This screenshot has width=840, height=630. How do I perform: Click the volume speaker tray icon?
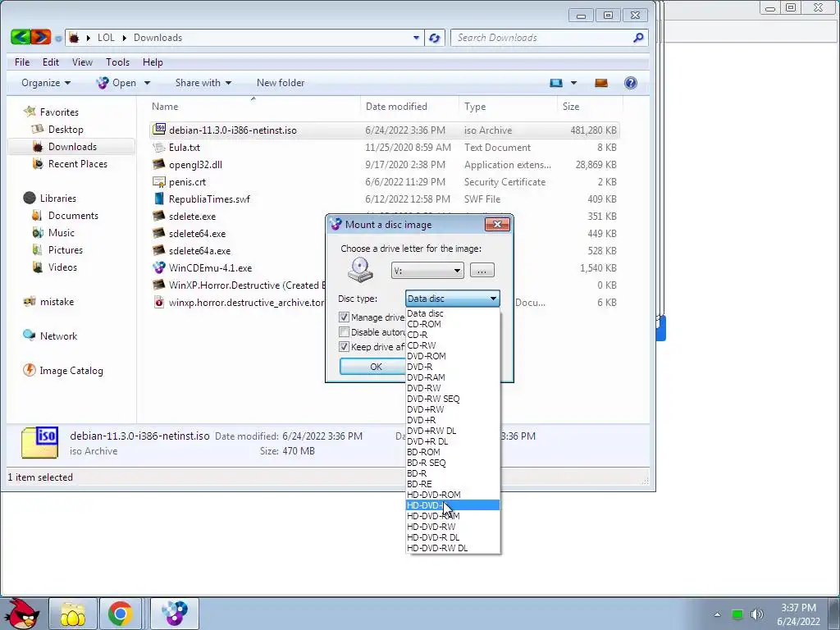click(x=756, y=614)
